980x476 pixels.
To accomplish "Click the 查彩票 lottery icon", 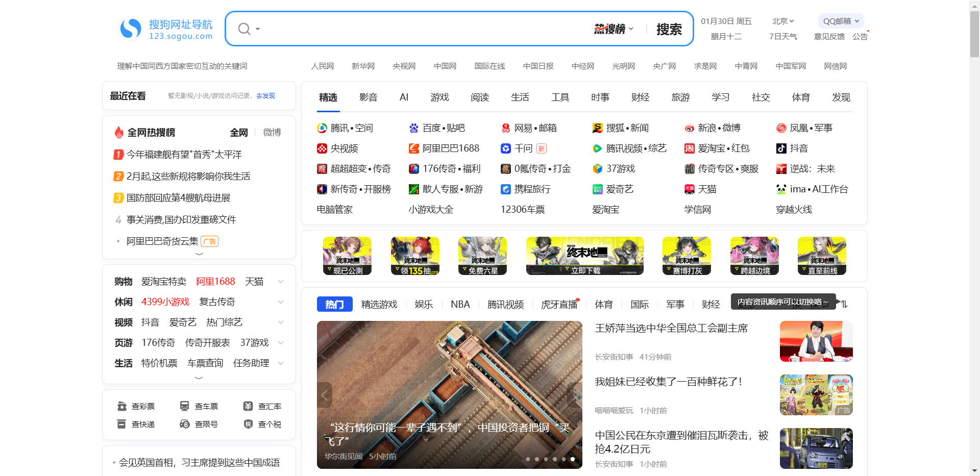I will [x=122, y=406].
